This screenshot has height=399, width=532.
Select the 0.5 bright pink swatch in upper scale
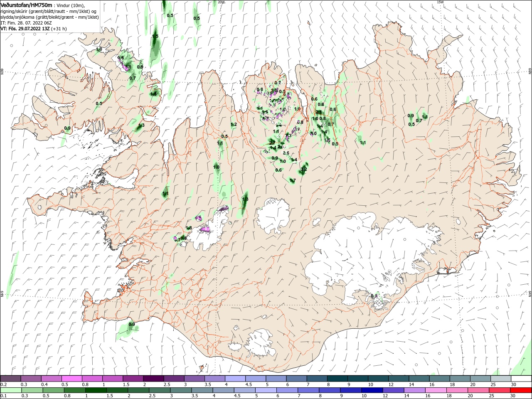(x=71, y=379)
